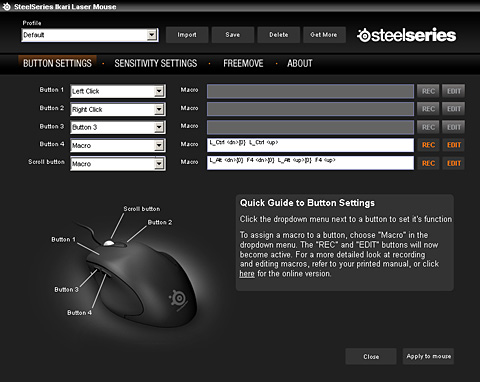Viewport: 480px width, 382px height.
Task: Delete the selected profile
Action: 279,35
